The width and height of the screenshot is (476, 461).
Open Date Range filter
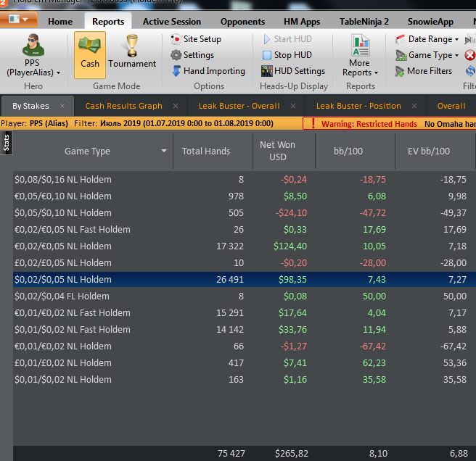click(427, 39)
